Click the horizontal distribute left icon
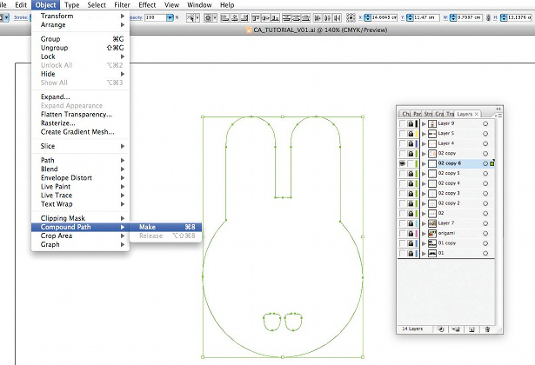This screenshot has height=365, width=535. [x=317, y=18]
